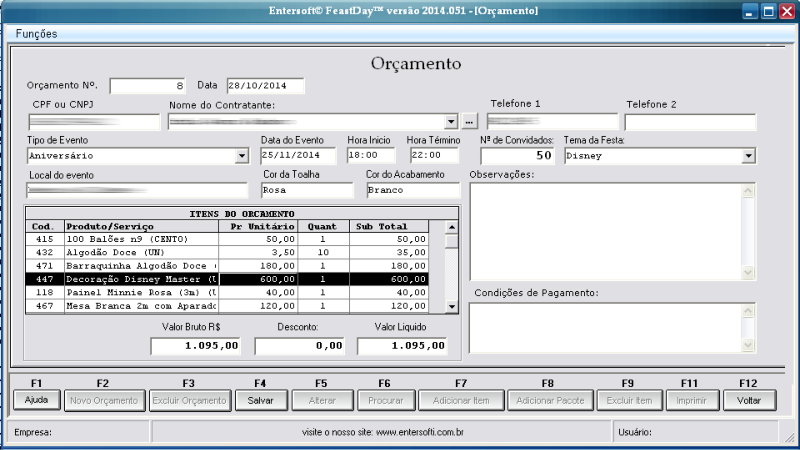This screenshot has width=800, height=450.
Task: Open the Tema da Festa dropdown
Action: (x=748, y=156)
